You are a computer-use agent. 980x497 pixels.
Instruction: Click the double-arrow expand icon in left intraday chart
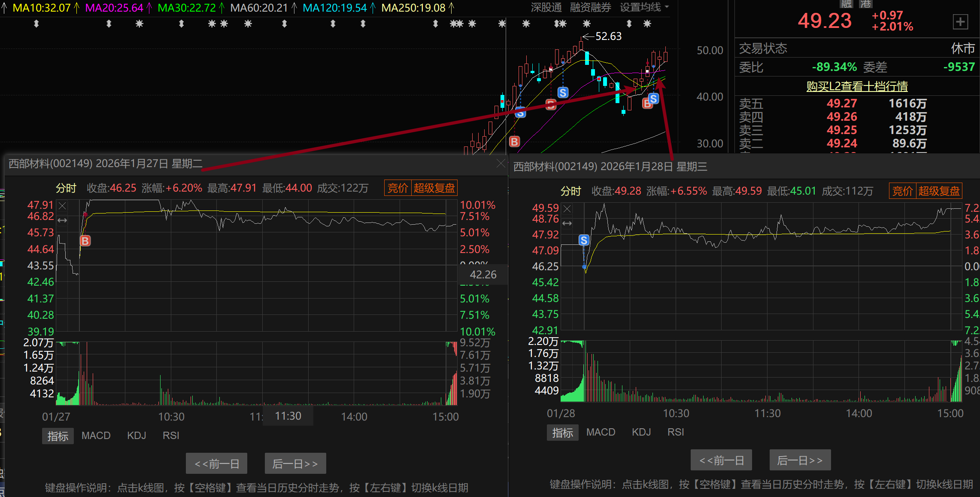coord(62,220)
